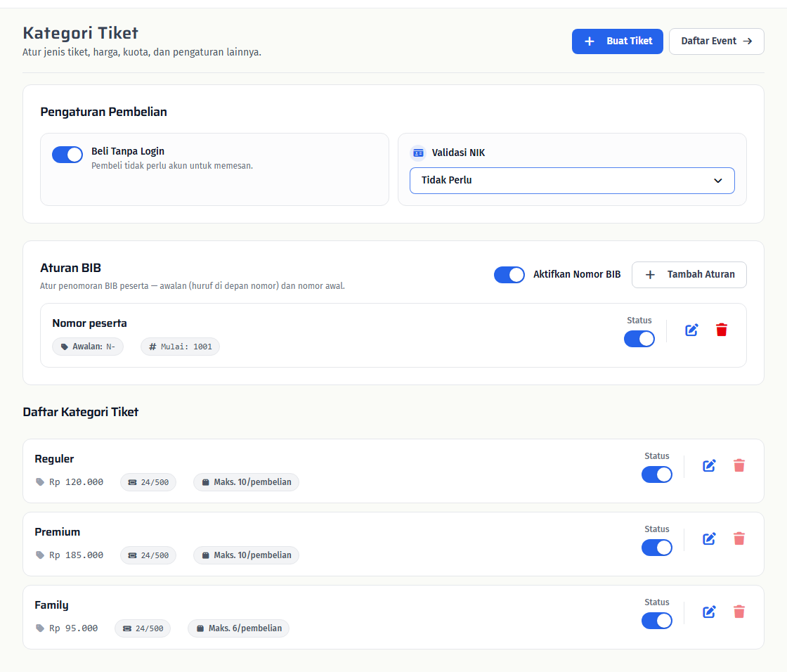787x672 pixels.
Task: Turn off Reguler ticket status
Action: (x=657, y=474)
